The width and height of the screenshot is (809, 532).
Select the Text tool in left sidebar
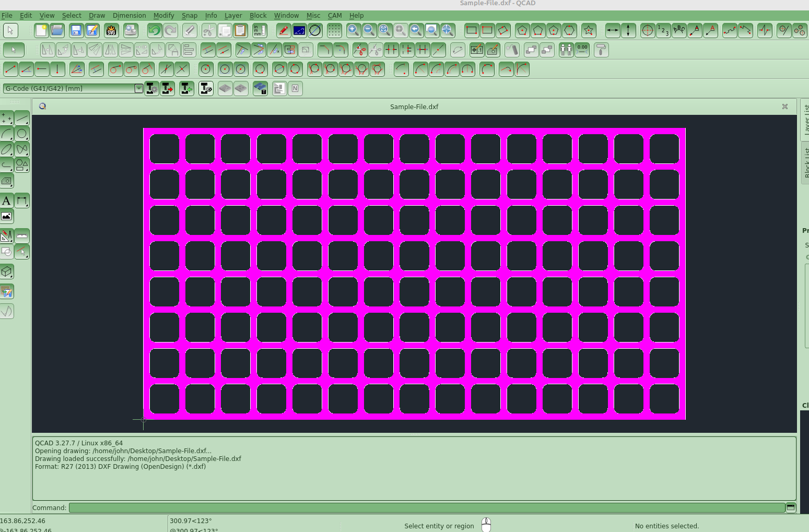point(7,201)
